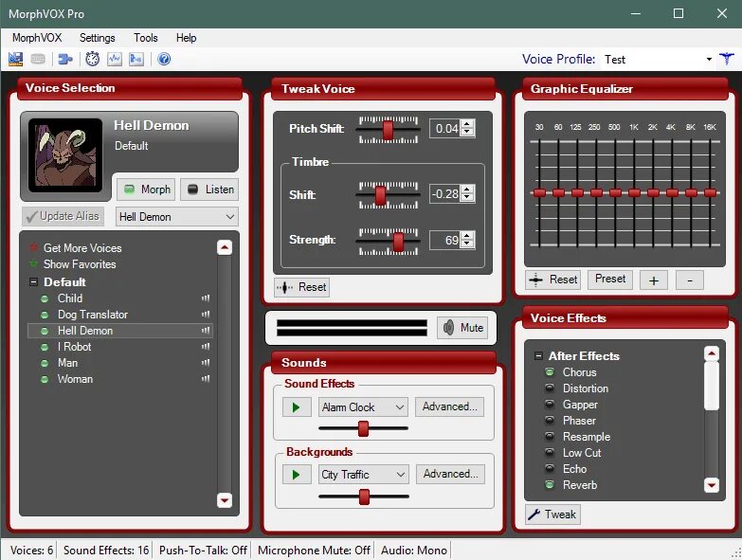The height and width of the screenshot is (560, 742).
Task: Click the equalizer Preset button
Action: (610, 280)
